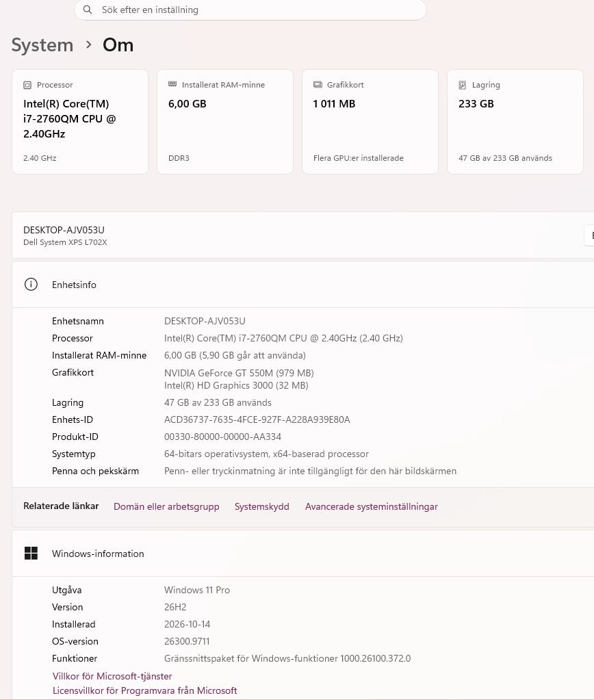594x700 pixels.
Task: Click the OS-version value 26300.9711
Action: click(187, 641)
